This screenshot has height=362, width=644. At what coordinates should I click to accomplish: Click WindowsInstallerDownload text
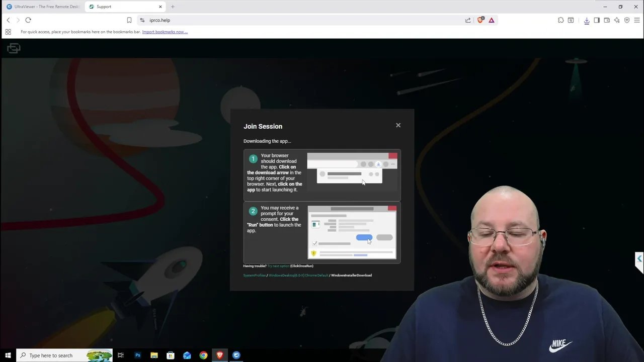351,276
